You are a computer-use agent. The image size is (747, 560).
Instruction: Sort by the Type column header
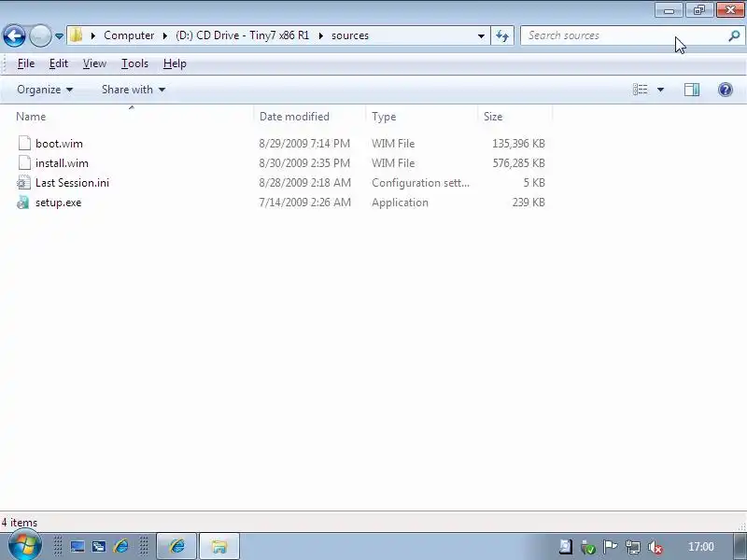click(x=384, y=117)
